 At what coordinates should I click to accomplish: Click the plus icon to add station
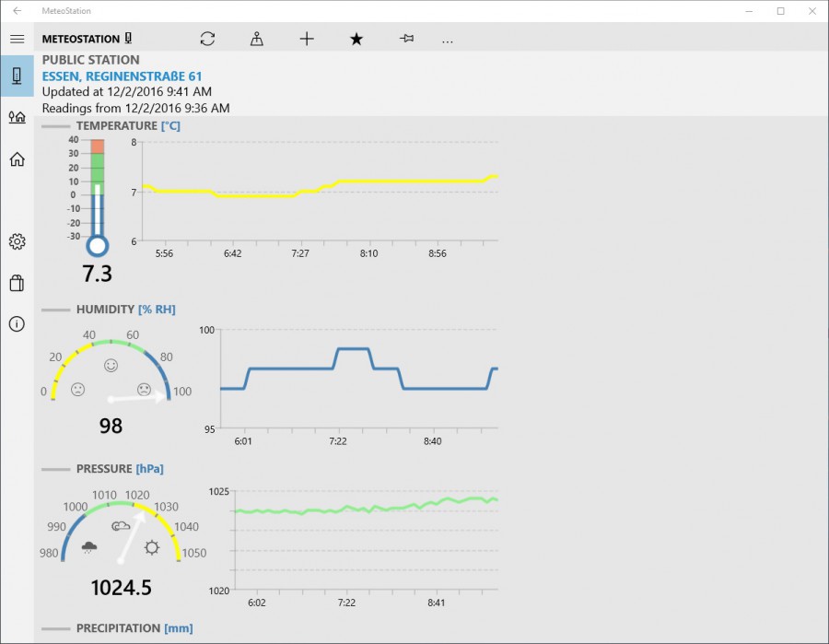[307, 39]
